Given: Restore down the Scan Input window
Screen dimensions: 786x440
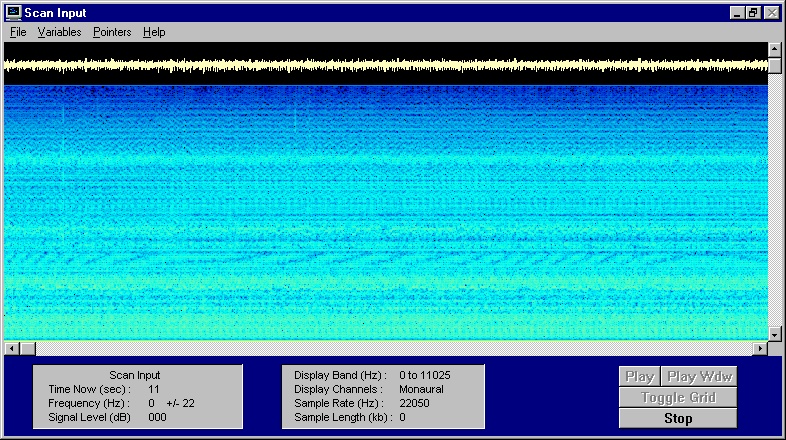Looking at the screenshot, I should 753,13.
